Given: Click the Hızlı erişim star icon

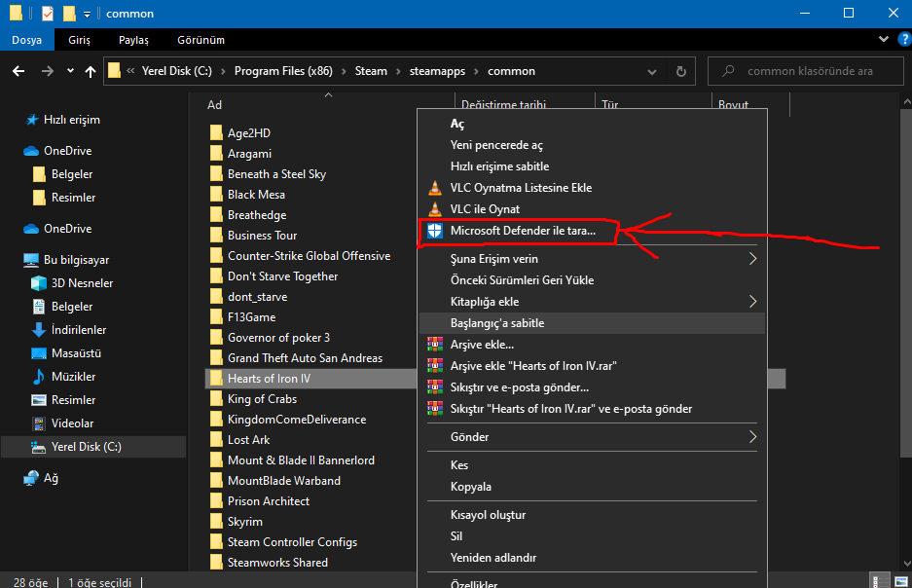Looking at the screenshot, I should pyautogui.click(x=31, y=120).
